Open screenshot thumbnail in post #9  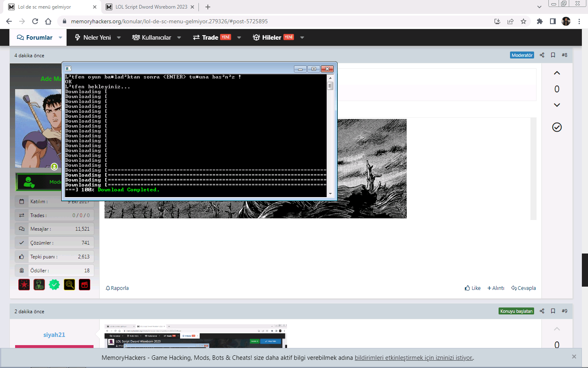point(196,336)
